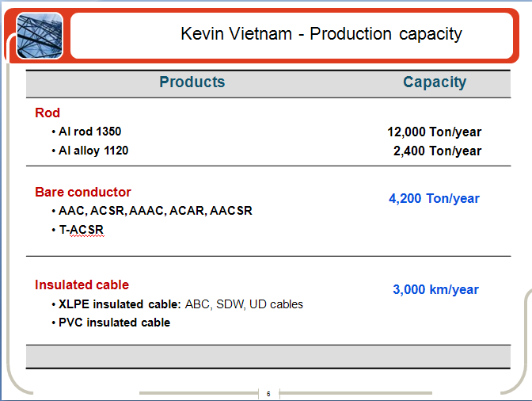Select the 12,000 Ton/year value
Image resolution: width=532 pixels, height=401 pixels.
435,132
